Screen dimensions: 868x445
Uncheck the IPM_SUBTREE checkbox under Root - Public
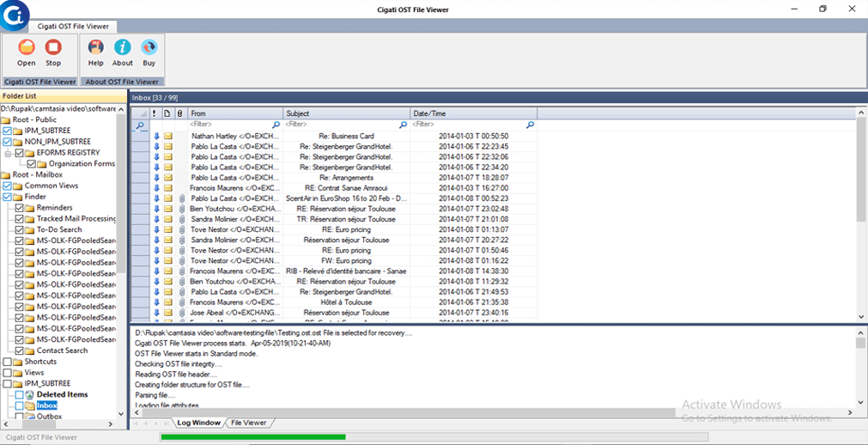coord(7,131)
